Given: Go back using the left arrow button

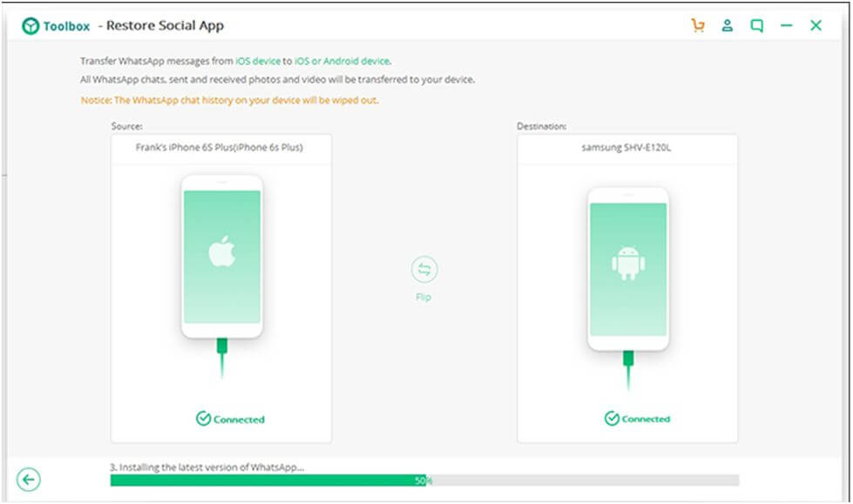Looking at the screenshot, I should pos(29,480).
